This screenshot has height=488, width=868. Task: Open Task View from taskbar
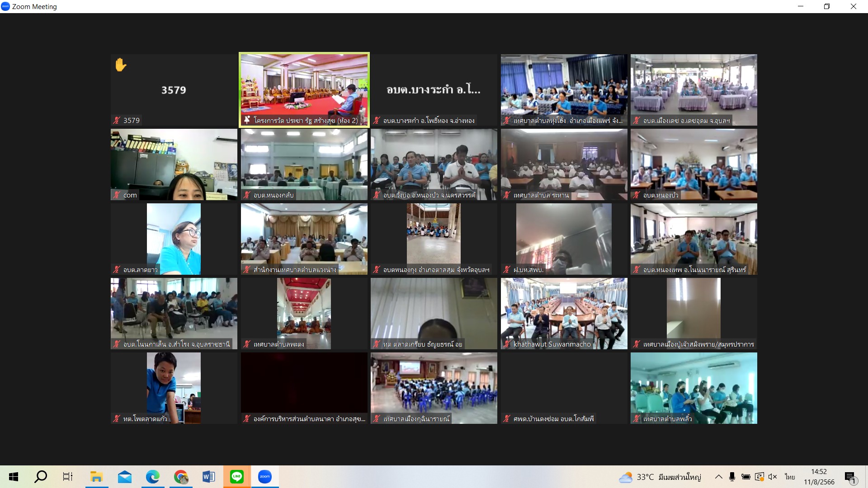[x=68, y=477]
